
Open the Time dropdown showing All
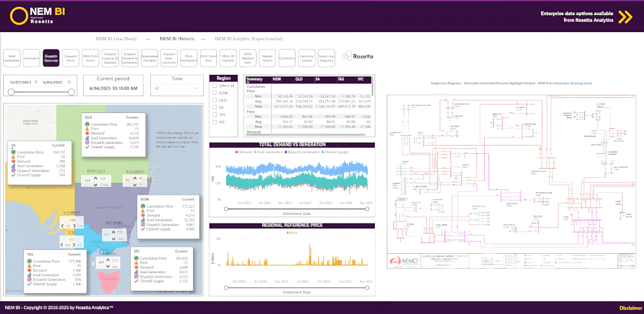pyautogui.click(x=177, y=88)
